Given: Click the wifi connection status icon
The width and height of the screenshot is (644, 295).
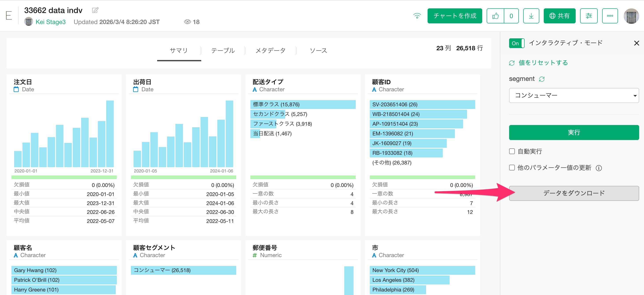Looking at the screenshot, I should click(x=417, y=16).
